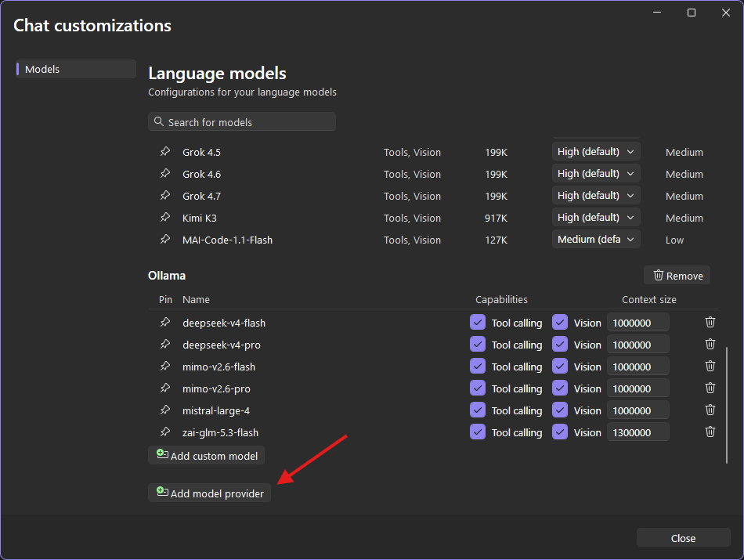Delete the mimo-v2.6-pro model
This screenshot has width=744, height=560.
pyautogui.click(x=710, y=388)
